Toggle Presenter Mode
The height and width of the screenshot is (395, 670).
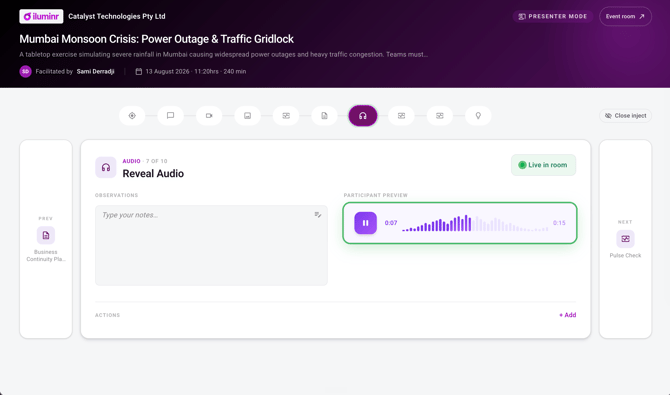552,16
